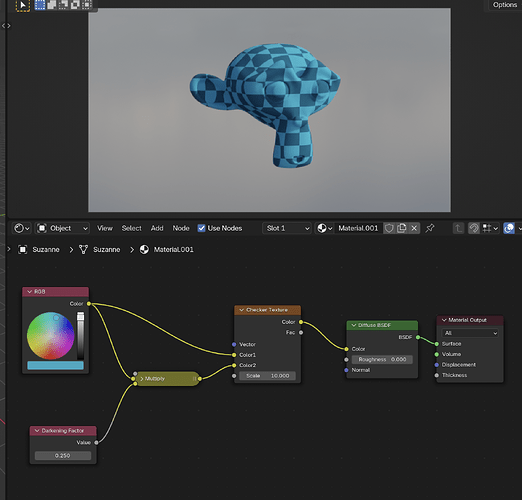The image size is (522, 500).
Task: Toggle the snap magnet icon
Action: pos(474,228)
